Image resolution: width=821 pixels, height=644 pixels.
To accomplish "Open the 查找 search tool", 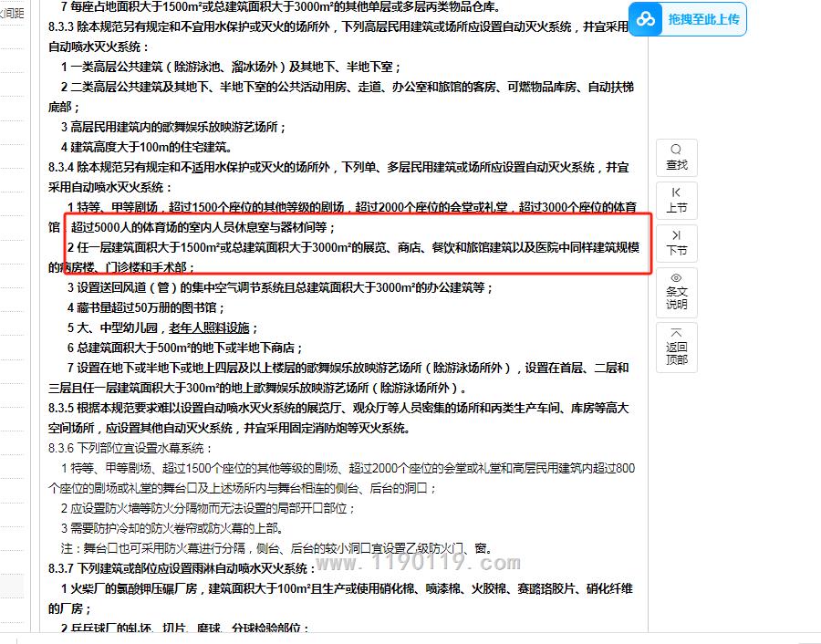I will click(x=676, y=158).
